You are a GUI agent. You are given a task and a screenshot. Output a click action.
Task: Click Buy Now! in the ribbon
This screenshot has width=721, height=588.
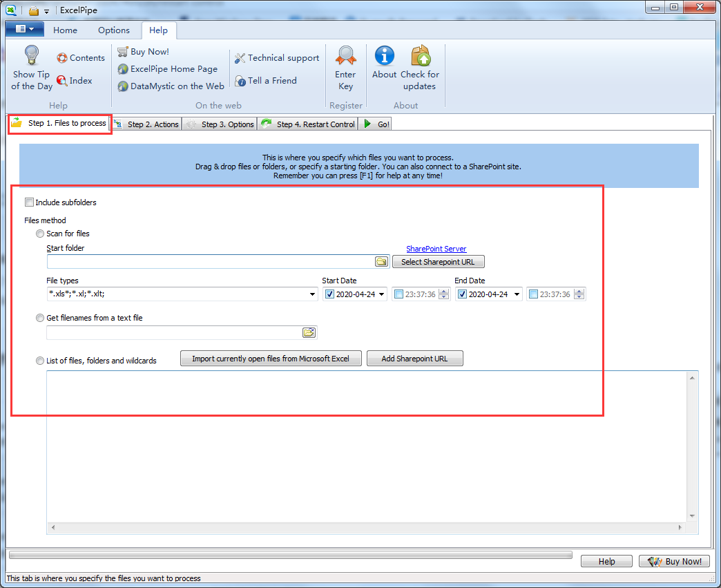(x=143, y=52)
